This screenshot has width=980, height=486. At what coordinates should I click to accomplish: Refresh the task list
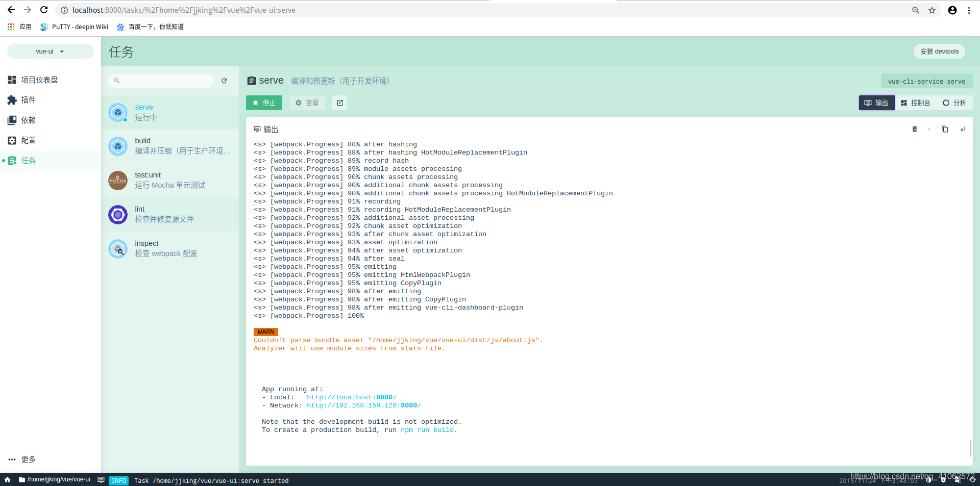point(224,81)
